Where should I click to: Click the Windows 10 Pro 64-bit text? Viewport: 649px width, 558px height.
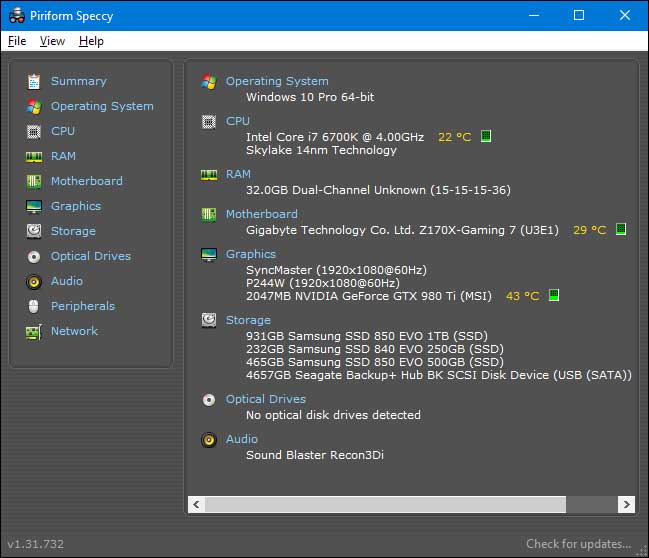(310, 97)
